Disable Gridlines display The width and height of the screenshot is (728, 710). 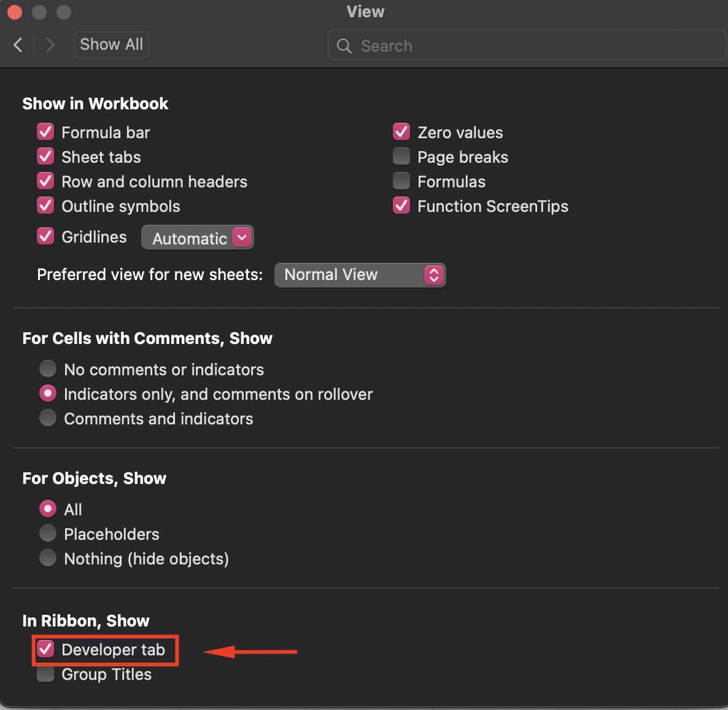(45, 236)
